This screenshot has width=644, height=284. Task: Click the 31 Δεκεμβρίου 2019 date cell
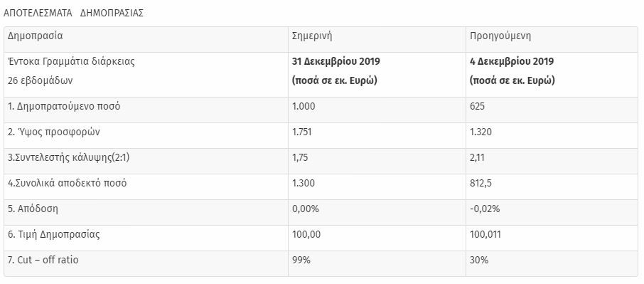336,62
